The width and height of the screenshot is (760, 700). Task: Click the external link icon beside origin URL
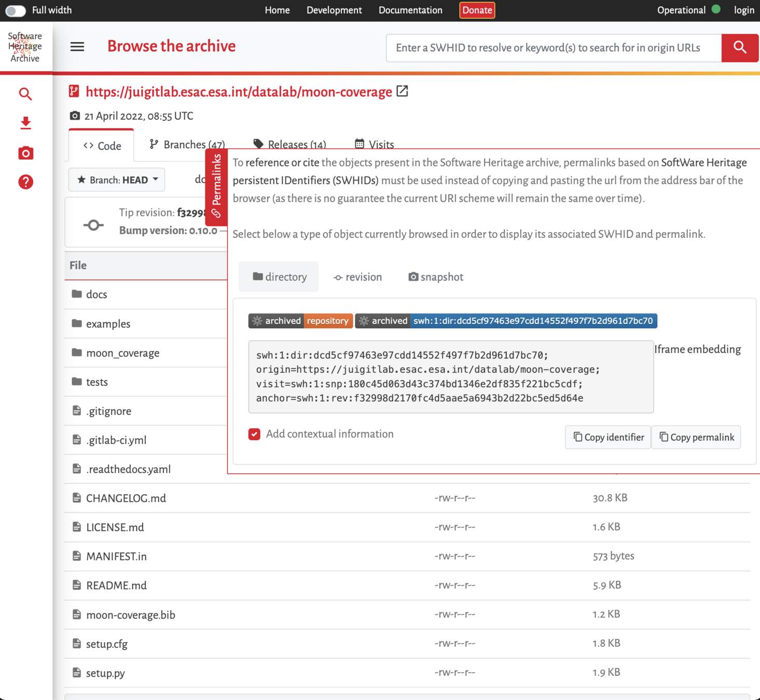point(402,91)
